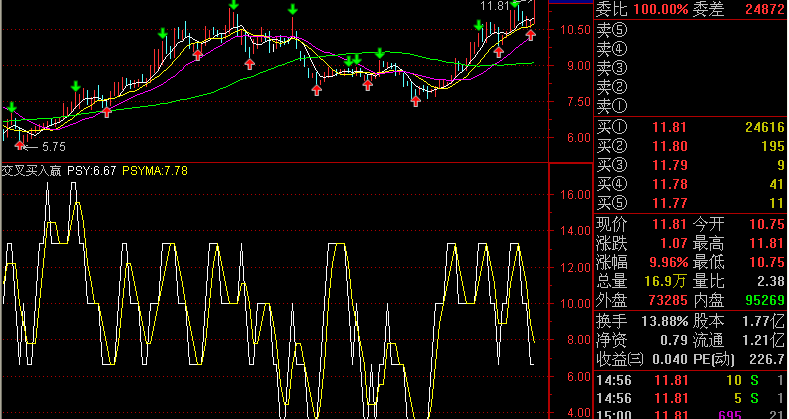Viewport: 789px width, 419px height.
Task: Click the 5.75 lowest price label on the chart
Action: tap(53, 147)
